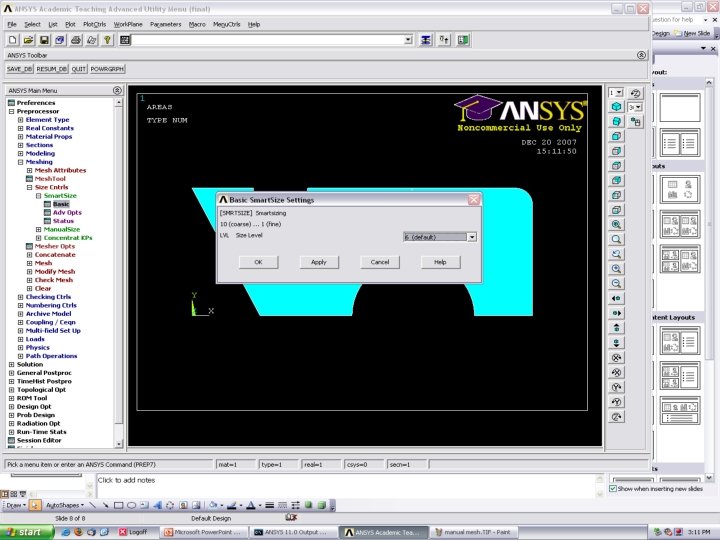Image resolution: width=720 pixels, height=540 pixels.
Task: Collapse the Preprocessor tree node
Action: 11,112
